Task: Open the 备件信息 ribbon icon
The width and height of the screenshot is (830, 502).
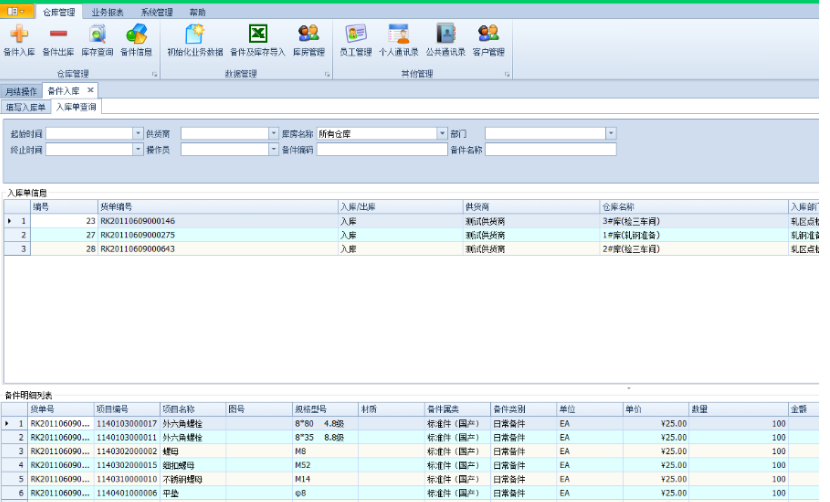Action: click(x=136, y=34)
